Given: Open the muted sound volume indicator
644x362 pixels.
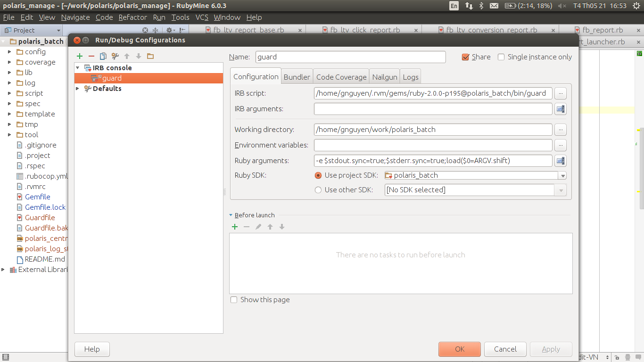Looking at the screenshot, I should 562,6.
